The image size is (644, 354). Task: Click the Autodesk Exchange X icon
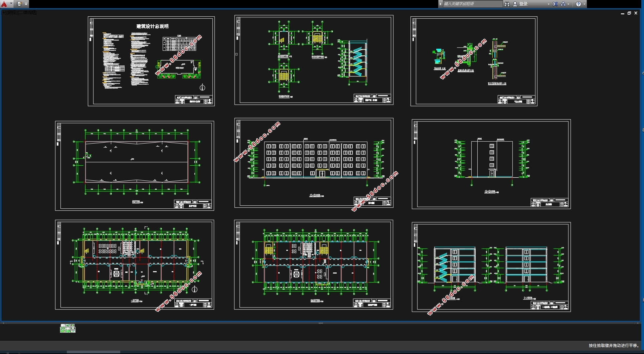(555, 4)
